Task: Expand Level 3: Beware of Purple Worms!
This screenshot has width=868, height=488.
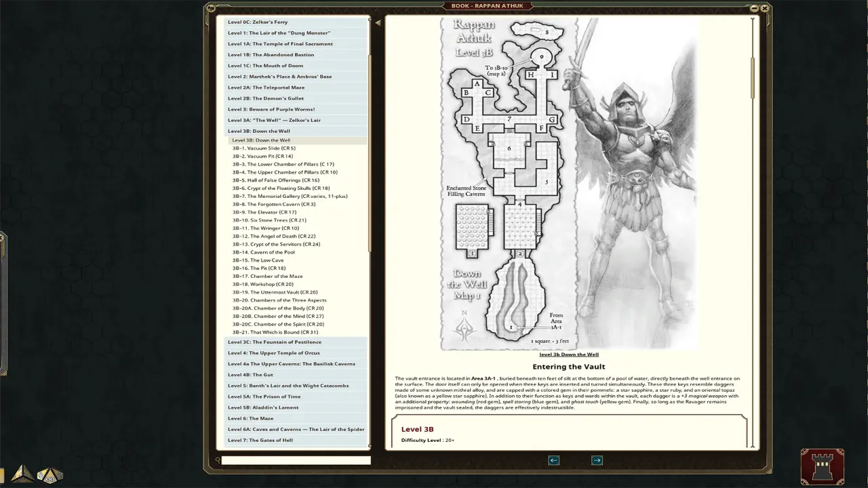Action: 296,109
